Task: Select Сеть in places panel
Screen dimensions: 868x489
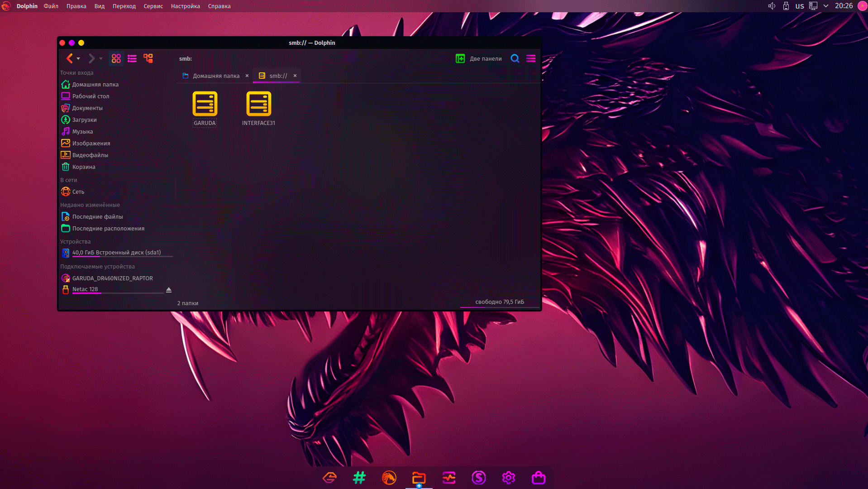Action: point(78,192)
